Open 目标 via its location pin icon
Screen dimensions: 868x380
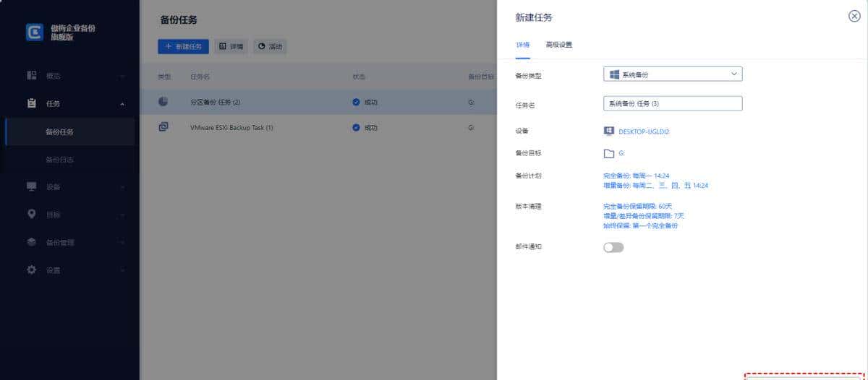click(31, 215)
